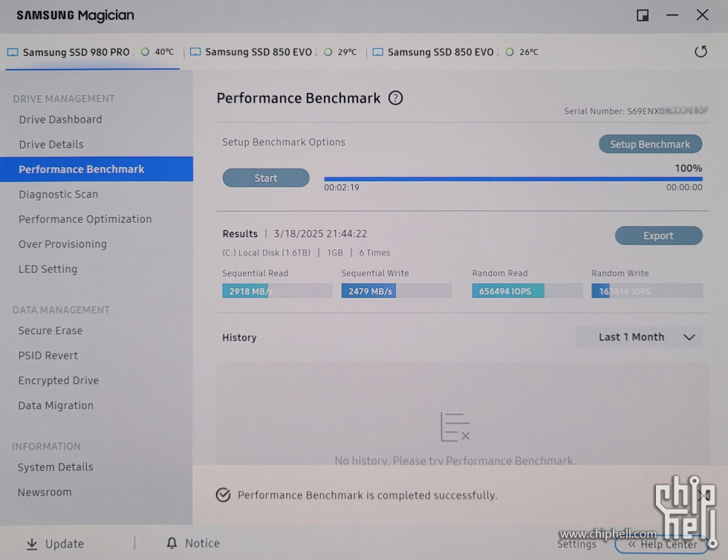
Task: Open LED Setting page
Action: (48, 269)
